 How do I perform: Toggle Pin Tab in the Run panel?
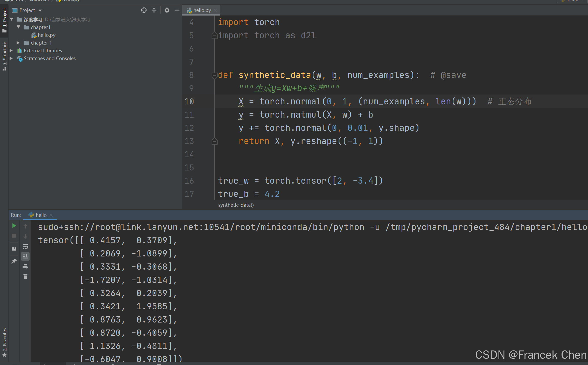click(14, 261)
